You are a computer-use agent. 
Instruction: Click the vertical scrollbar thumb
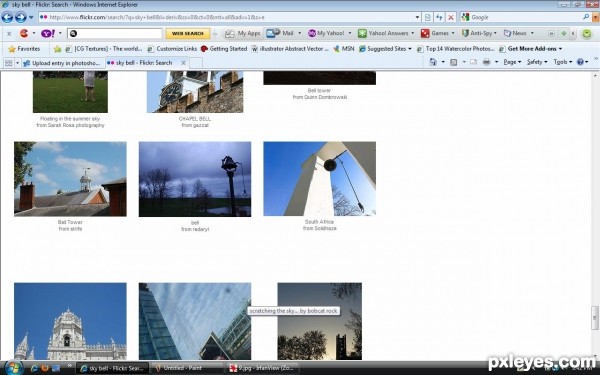(595, 318)
